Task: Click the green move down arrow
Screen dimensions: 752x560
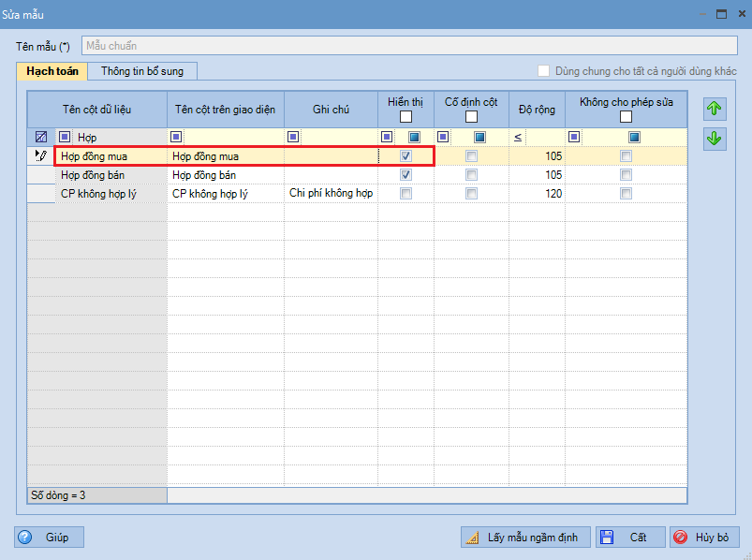Action: click(x=715, y=139)
